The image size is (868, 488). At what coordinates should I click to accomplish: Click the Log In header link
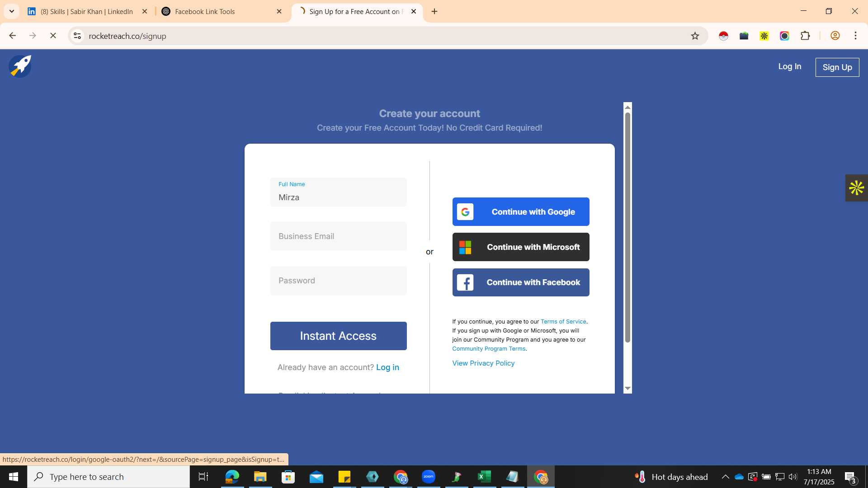tap(789, 66)
